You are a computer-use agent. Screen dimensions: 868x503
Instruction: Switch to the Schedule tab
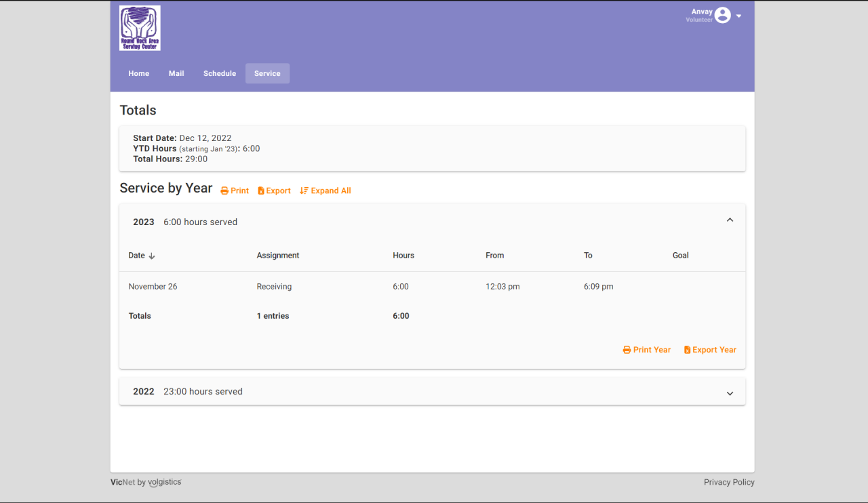click(220, 73)
